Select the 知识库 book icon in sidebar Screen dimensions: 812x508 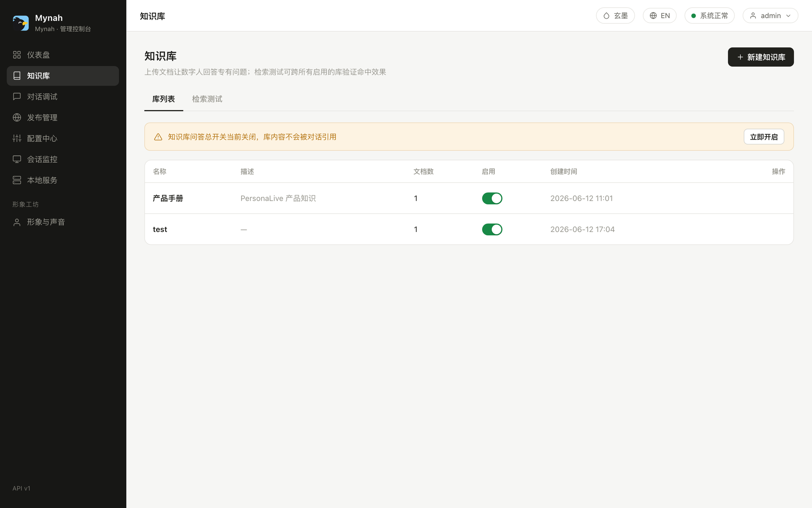coord(17,76)
